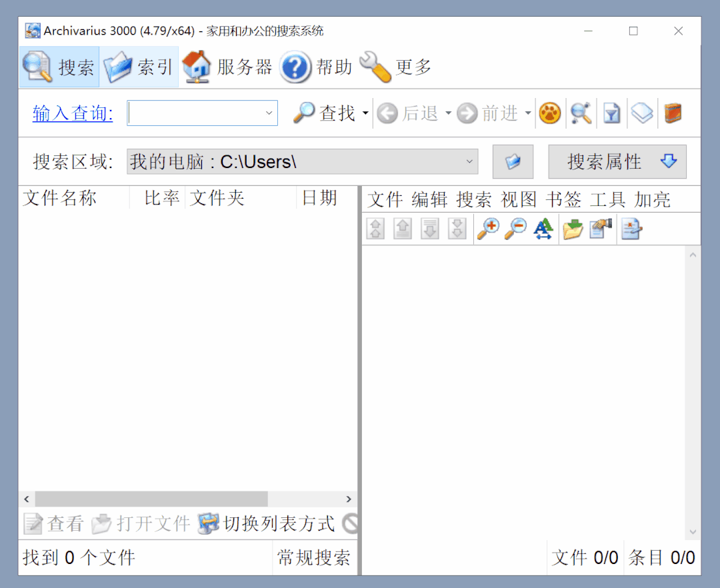Click the 条目 0/0 status entry
Screen dimensions: 720x588
coord(661,558)
